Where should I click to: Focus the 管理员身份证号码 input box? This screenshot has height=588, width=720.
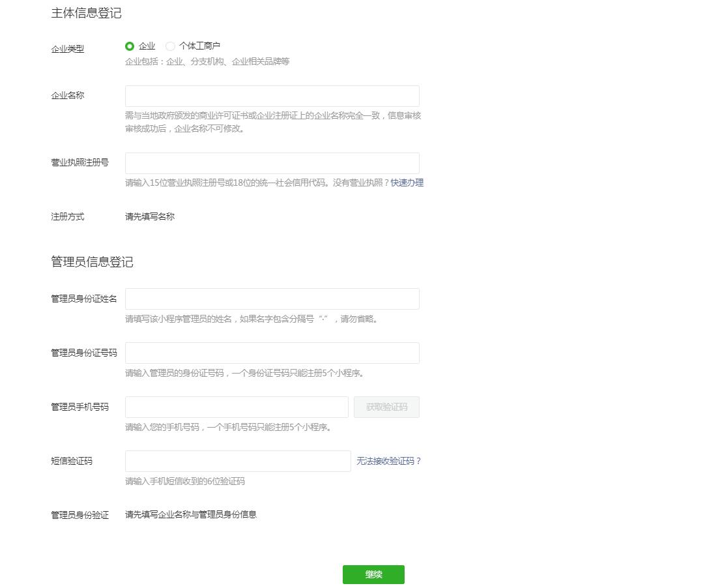coord(272,353)
